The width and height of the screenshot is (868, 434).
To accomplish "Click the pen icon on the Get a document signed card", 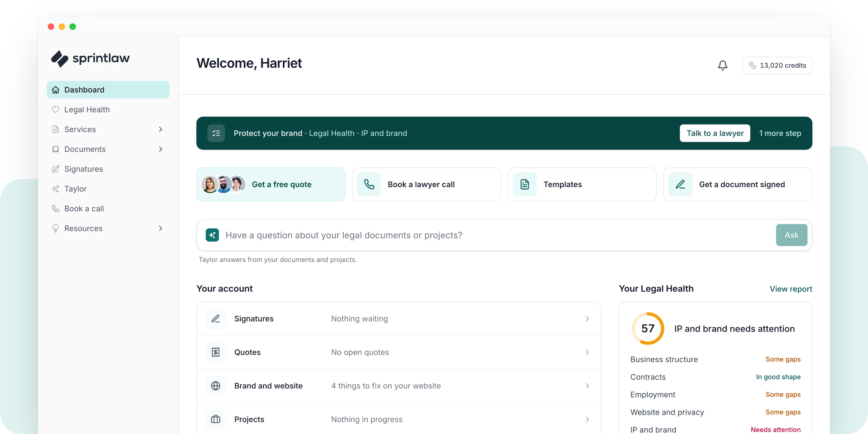I will tap(680, 184).
